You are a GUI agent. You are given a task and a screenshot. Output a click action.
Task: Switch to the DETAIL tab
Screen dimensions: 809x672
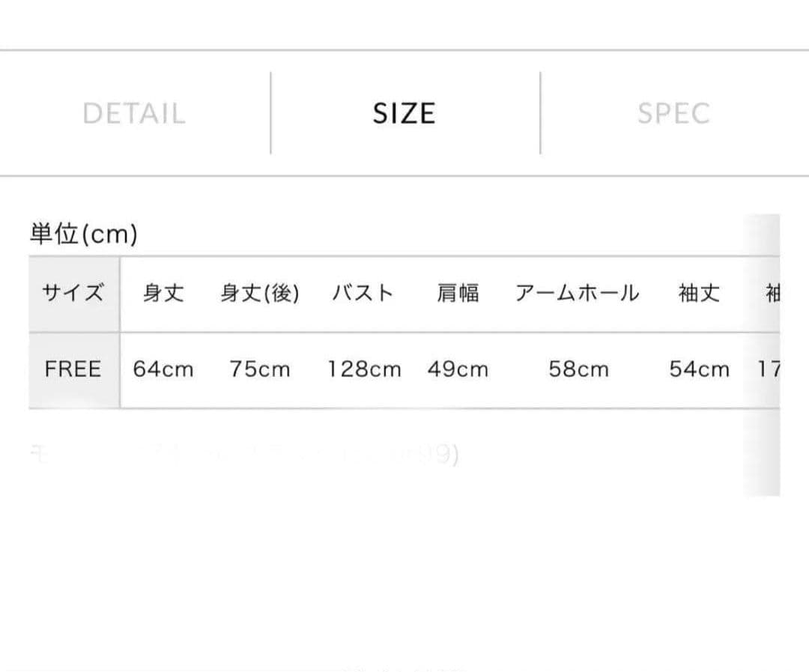[134, 114]
